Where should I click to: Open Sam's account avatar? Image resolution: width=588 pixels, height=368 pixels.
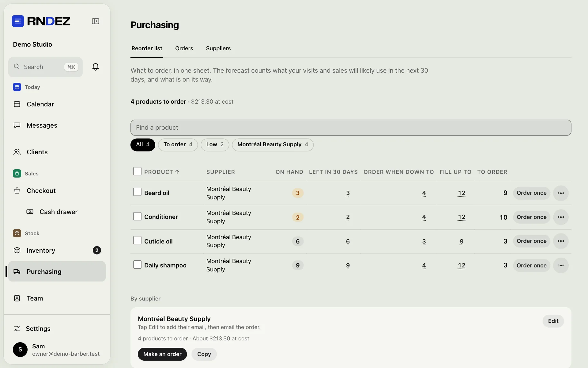point(20,350)
